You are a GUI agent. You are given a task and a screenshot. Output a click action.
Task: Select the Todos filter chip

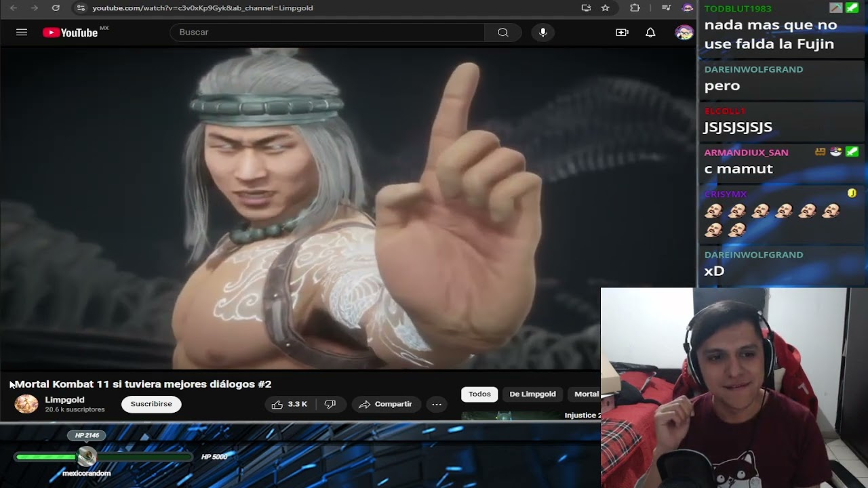479,394
